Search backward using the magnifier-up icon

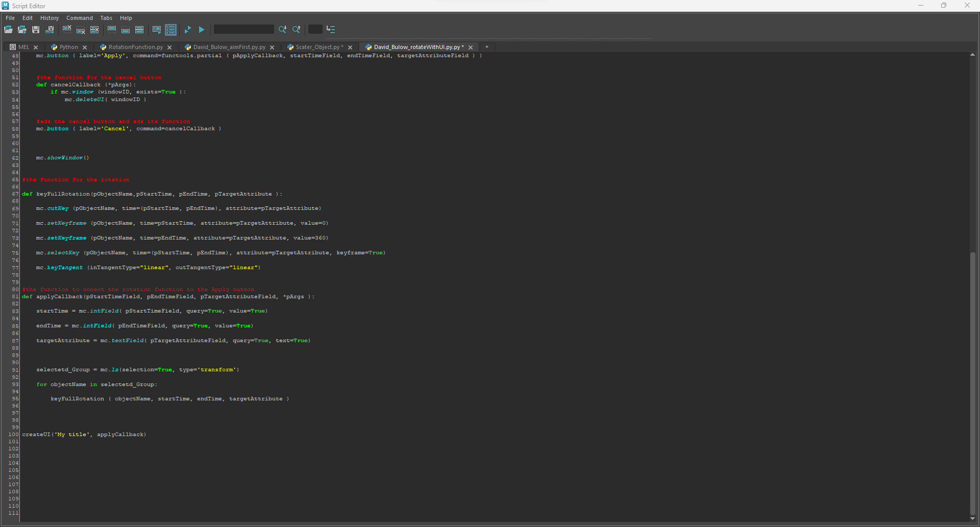tap(297, 30)
